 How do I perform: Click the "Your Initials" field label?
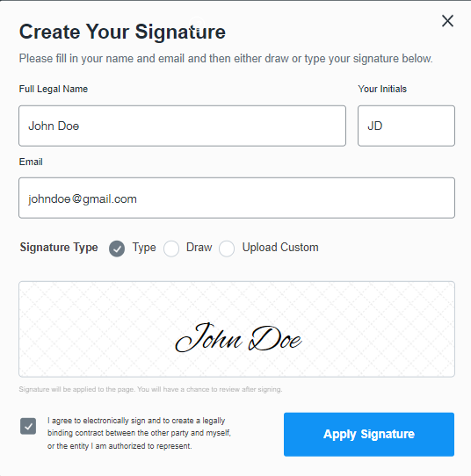[382, 89]
